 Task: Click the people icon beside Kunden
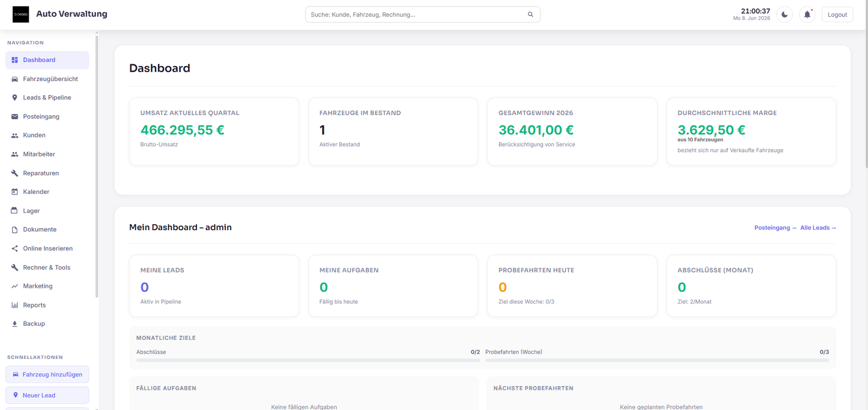click(15, 135)
